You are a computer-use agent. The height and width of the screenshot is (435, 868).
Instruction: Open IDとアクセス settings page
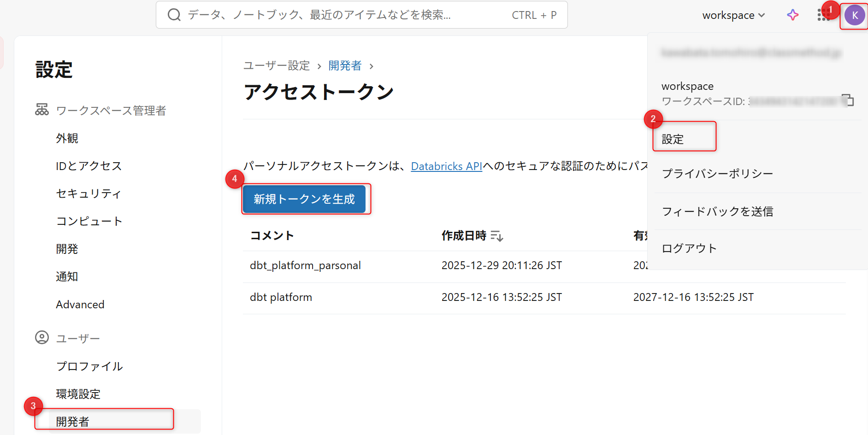tap(89, 166)
